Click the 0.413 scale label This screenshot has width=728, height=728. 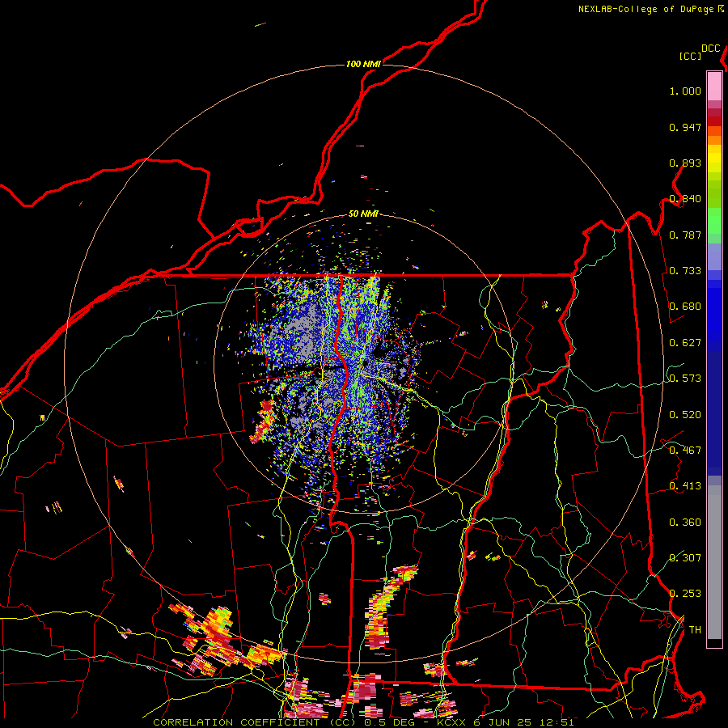tap(685, 486)
